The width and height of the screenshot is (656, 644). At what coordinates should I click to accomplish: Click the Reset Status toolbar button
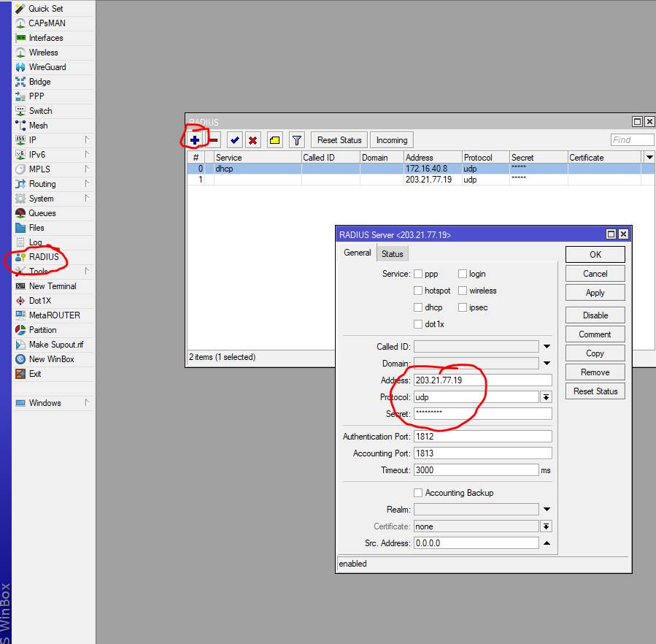[339, 140]
